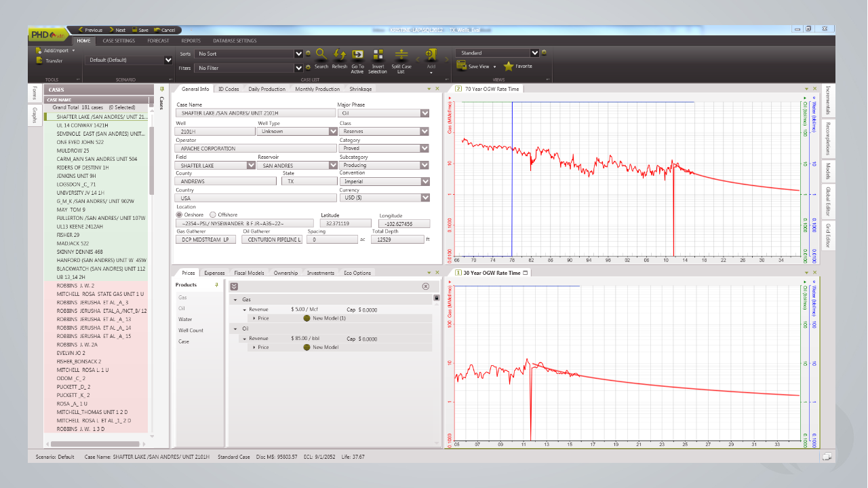Image resolution: width=868 pixels, height=488 pixels.
Task: Switch to the Fiscal Models tab
Action: [249, 273]
